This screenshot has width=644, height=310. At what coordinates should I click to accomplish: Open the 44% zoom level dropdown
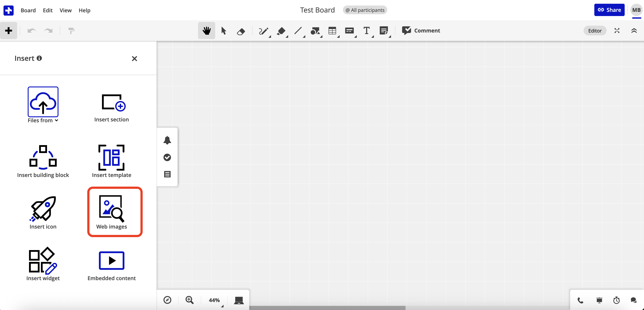click(x=214, y=300)
